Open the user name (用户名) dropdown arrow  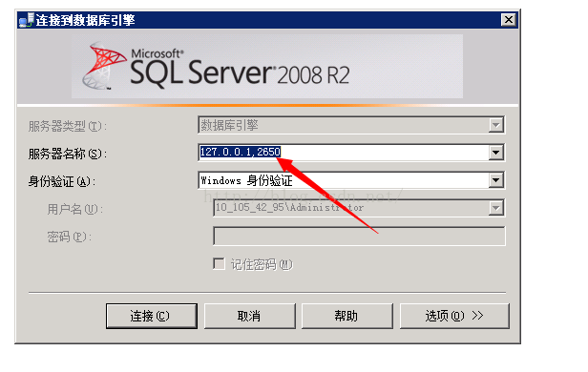point(495,208)
